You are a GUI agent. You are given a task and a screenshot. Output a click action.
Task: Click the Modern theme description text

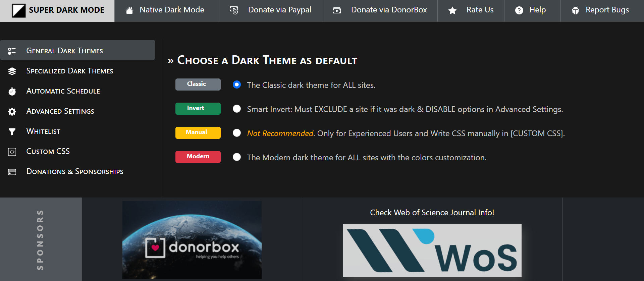pyautogui.click(x=367, y=158)
